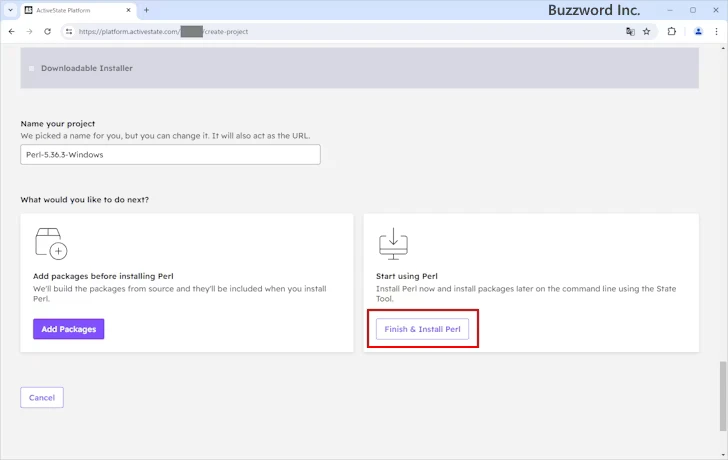
Task: Reload the ActiveState page
Action: pos(47,32)
